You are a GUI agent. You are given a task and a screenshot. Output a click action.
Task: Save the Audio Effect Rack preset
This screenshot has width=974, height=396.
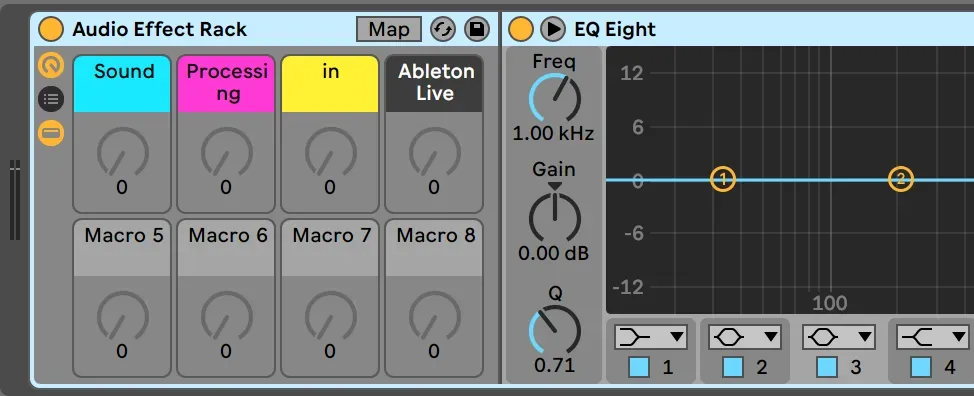pyautogui.click(x=477, y=29)
